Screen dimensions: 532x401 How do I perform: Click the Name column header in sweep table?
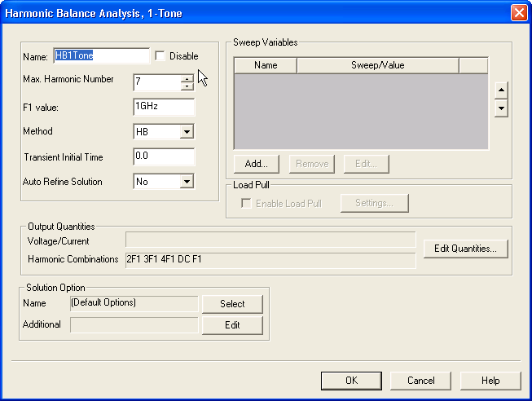click(x=266, y=65)
